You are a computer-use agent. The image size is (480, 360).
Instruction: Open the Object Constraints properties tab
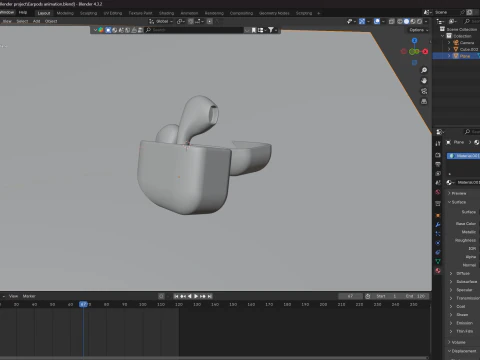coord(438,252)
